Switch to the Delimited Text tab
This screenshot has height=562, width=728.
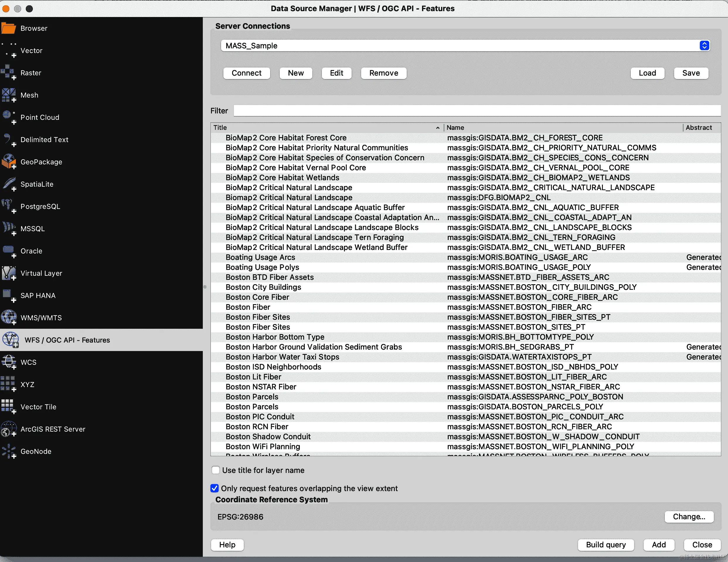pos(44,140)
